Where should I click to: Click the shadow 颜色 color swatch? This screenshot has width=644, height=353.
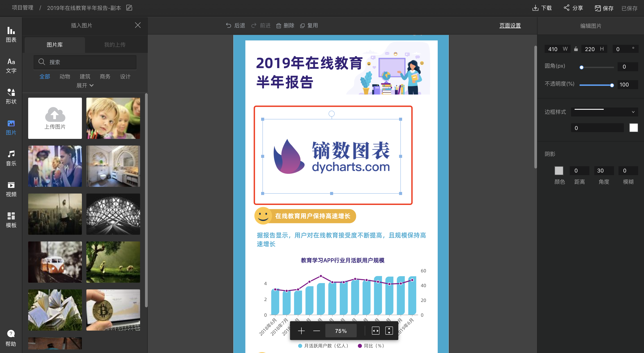coord(559,171)
